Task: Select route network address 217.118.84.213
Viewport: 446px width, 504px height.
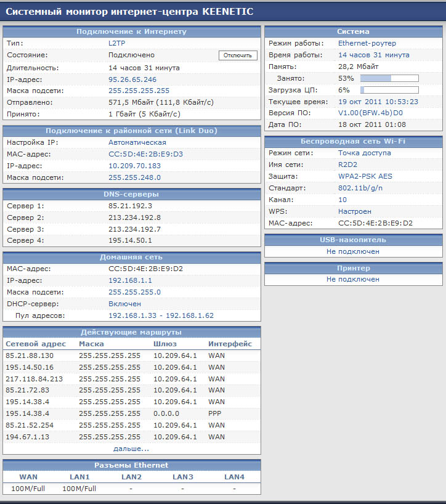Action: click(34, 379)
